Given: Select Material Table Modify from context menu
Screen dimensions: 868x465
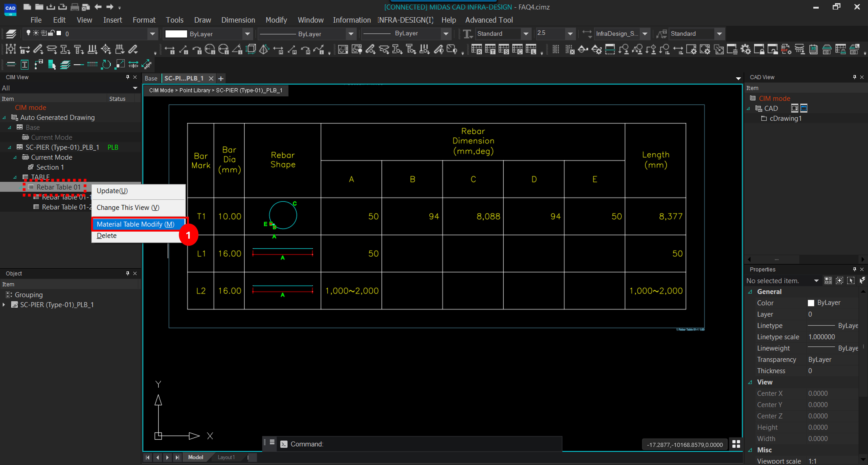Looking at the screenshot, I should tap(135, 224).
